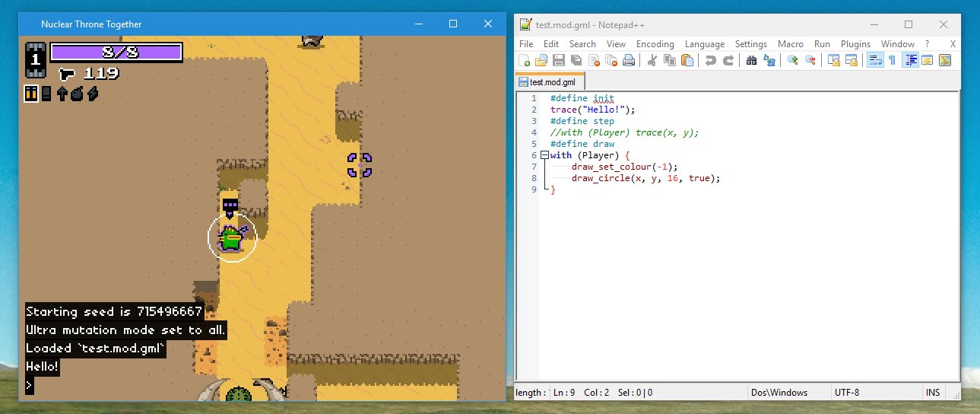Click line number 9 in the margin

533,189
